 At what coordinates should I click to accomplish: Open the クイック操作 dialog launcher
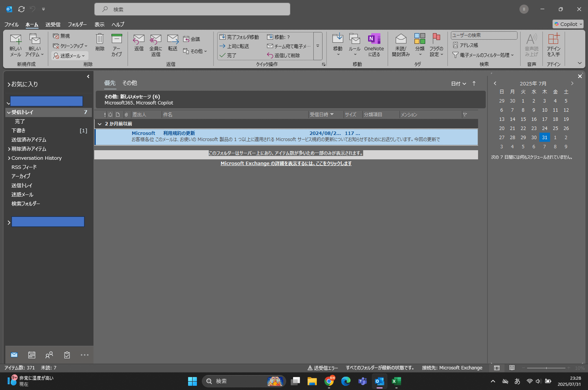tap(323, 64)
